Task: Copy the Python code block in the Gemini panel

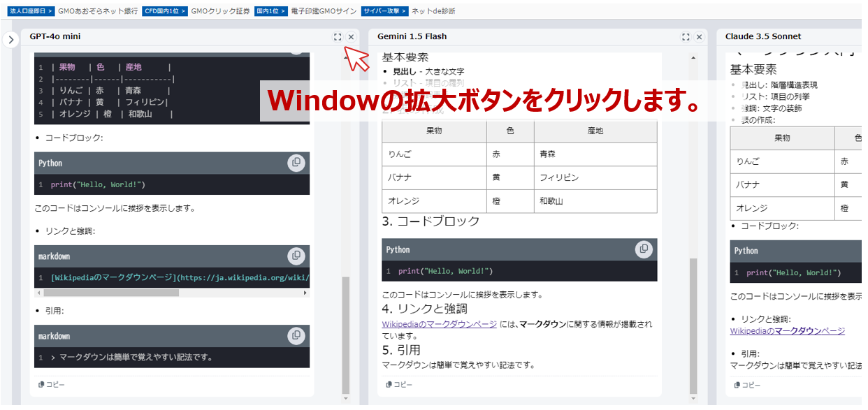Action: tap(644, 249)
